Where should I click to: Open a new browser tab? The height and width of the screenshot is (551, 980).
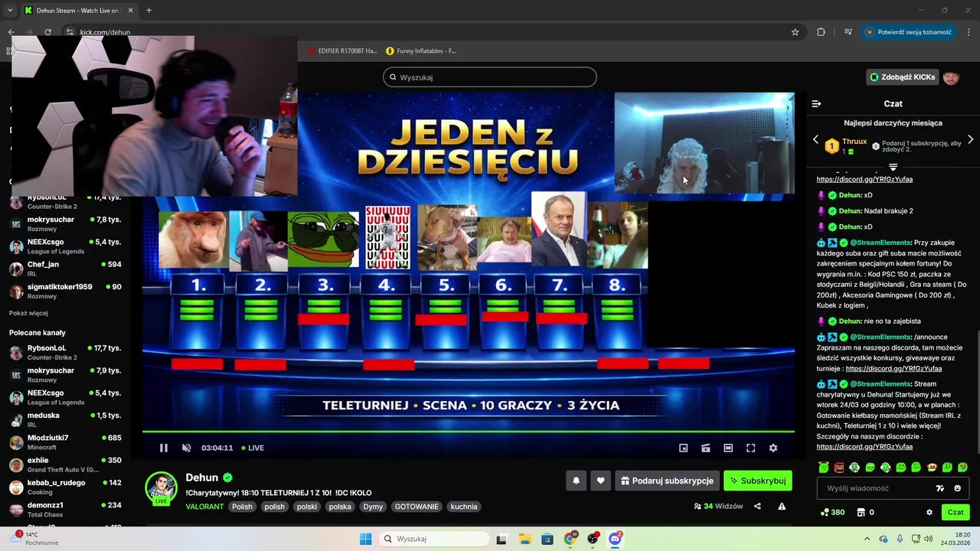pyautogui.click(x=149, y=10)
